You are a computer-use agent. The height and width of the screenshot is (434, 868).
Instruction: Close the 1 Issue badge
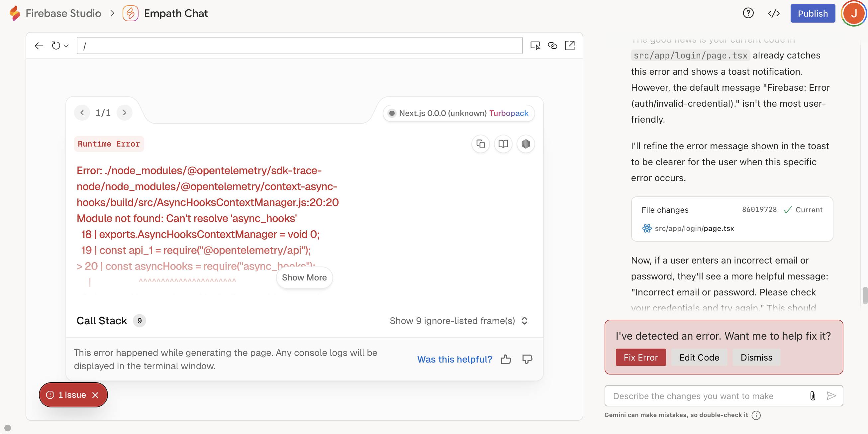tap(95, 395)
